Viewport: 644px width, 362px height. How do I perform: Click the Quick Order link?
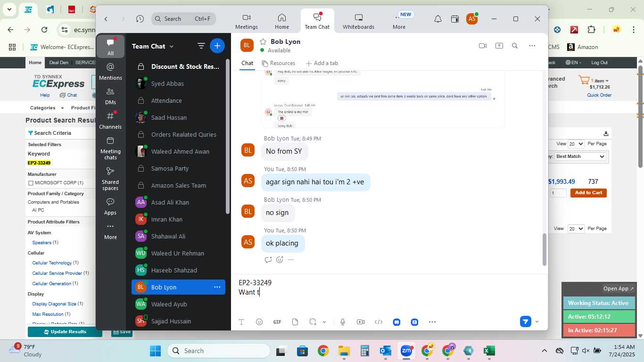click(x=599, y=95)
